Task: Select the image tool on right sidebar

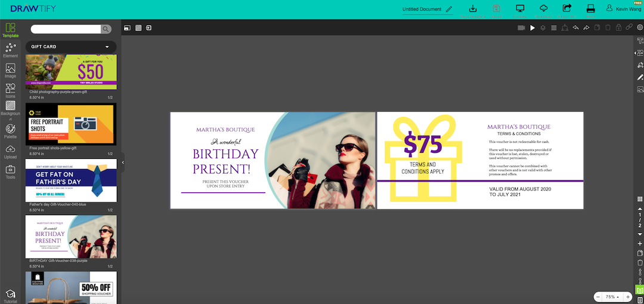Action: coord(640,89)
